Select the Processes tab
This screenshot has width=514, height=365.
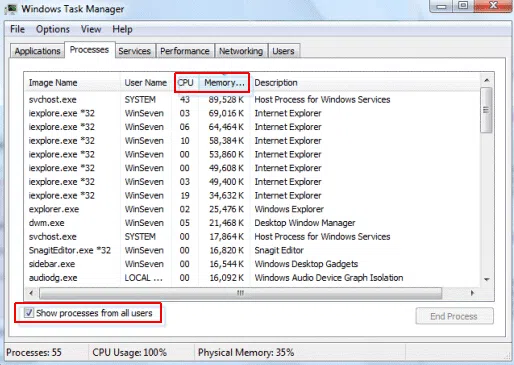[x=89, y=50]
